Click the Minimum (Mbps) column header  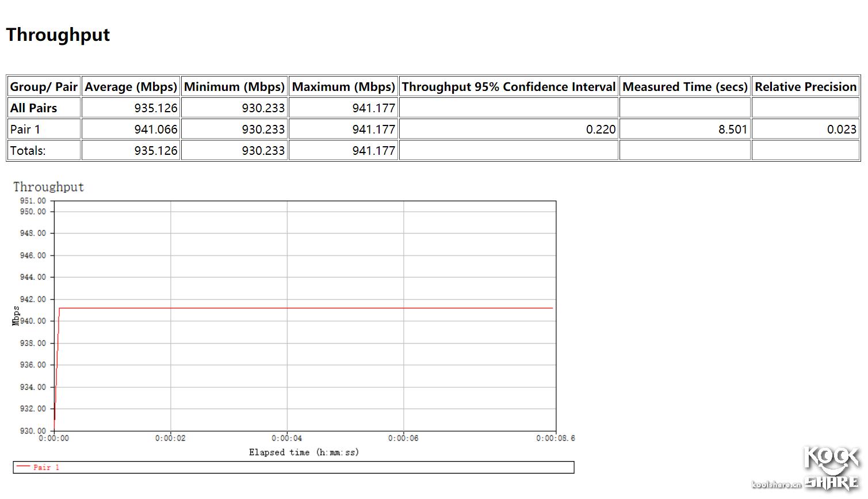click(x=234, y=86)
